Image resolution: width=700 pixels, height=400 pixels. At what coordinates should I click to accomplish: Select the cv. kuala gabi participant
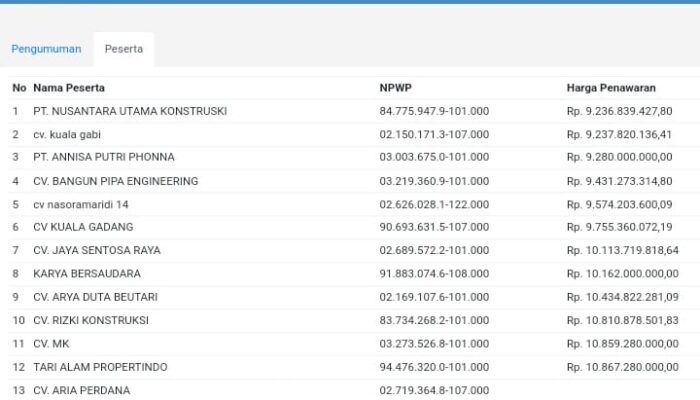point(81,134)
